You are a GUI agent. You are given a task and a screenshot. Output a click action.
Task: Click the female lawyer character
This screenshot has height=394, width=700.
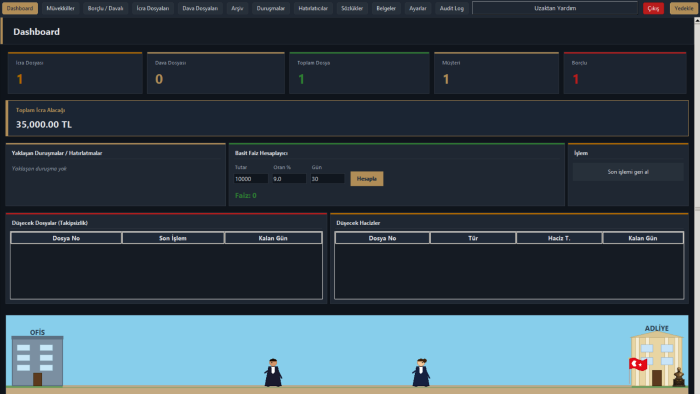tap(421, 373)
